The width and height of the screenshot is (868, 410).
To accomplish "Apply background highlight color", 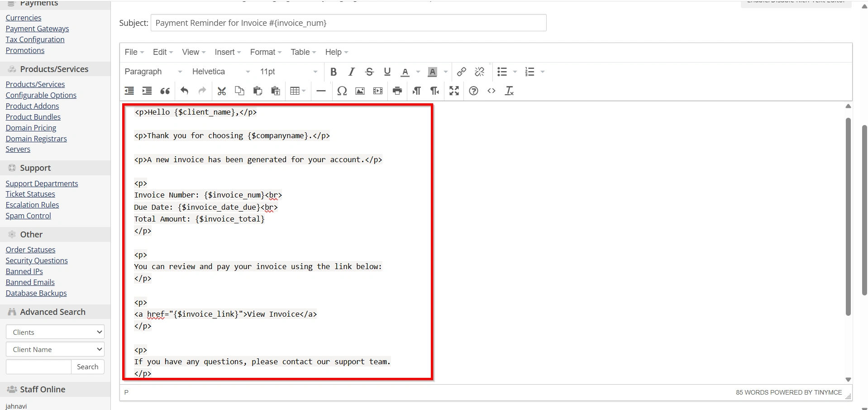I will 433,72.
